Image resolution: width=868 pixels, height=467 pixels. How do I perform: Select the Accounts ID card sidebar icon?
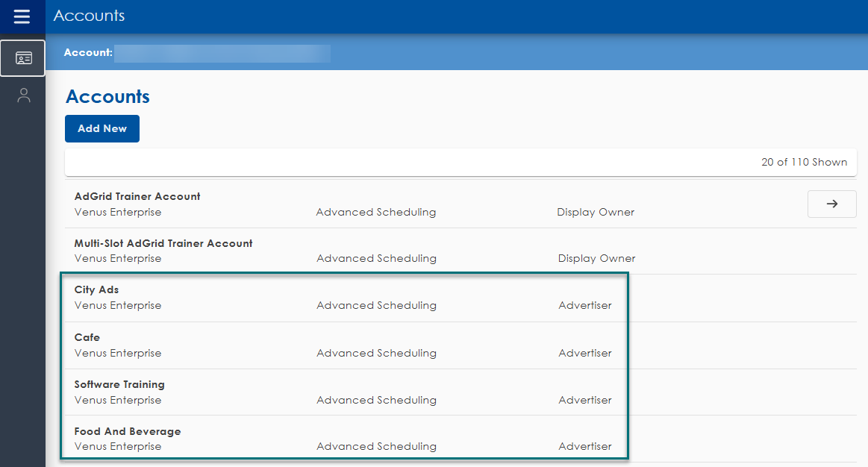23,58
